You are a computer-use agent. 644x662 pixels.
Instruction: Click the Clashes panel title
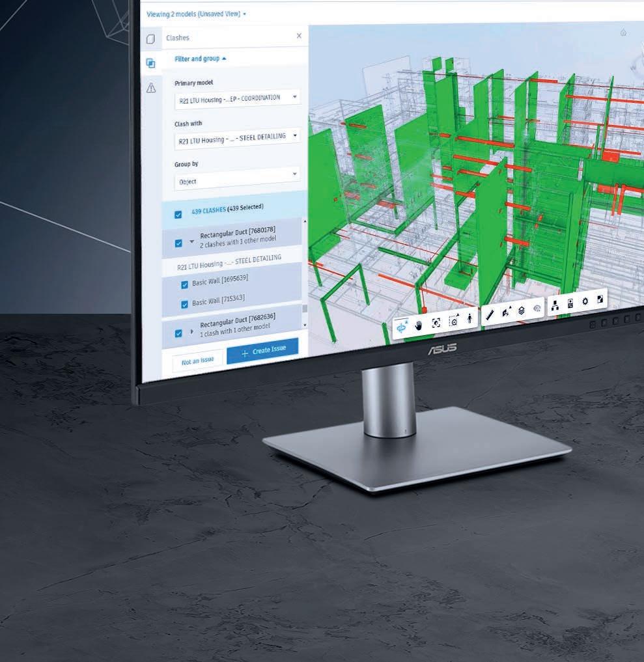click(x=178, y=38)
